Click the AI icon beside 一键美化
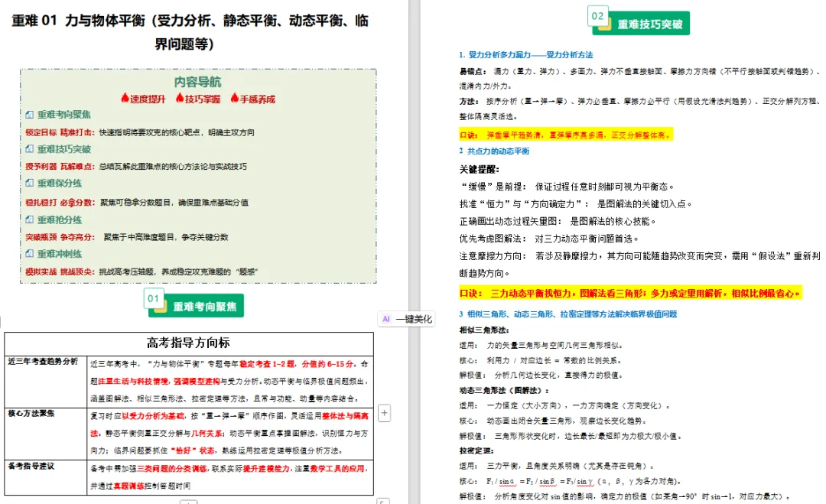The image size is (826, 504). pos(386,319)
